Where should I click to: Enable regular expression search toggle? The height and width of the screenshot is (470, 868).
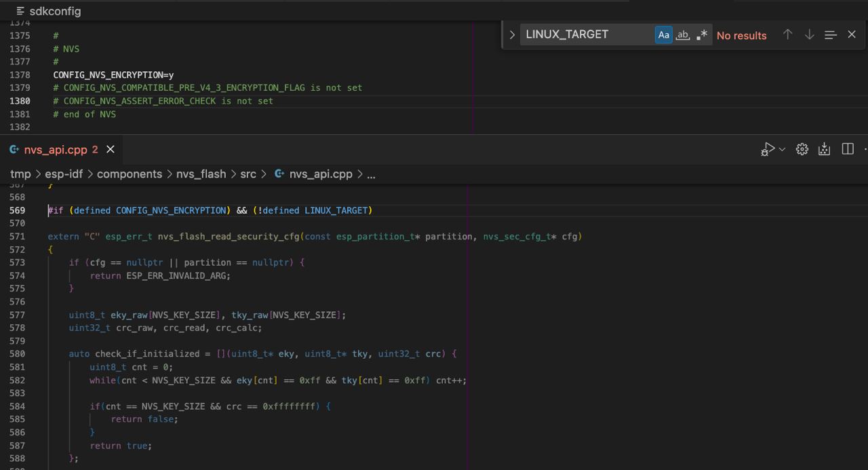coord(702,35)
